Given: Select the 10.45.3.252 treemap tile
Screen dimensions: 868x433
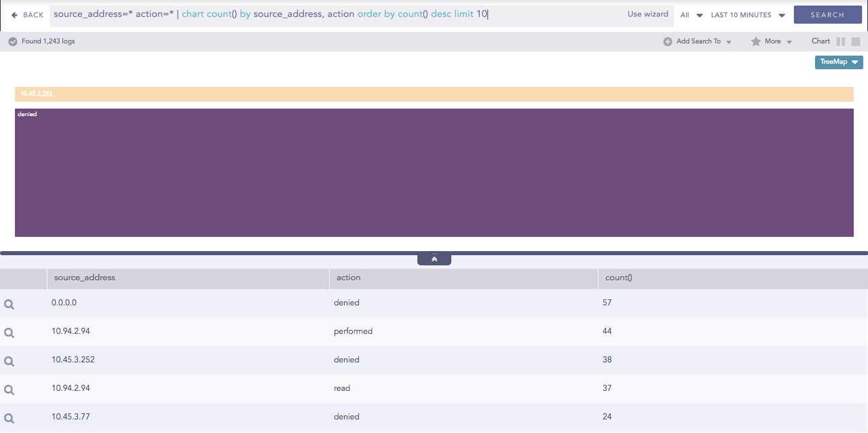Looking at the screenshot, I should click(434, 94).
